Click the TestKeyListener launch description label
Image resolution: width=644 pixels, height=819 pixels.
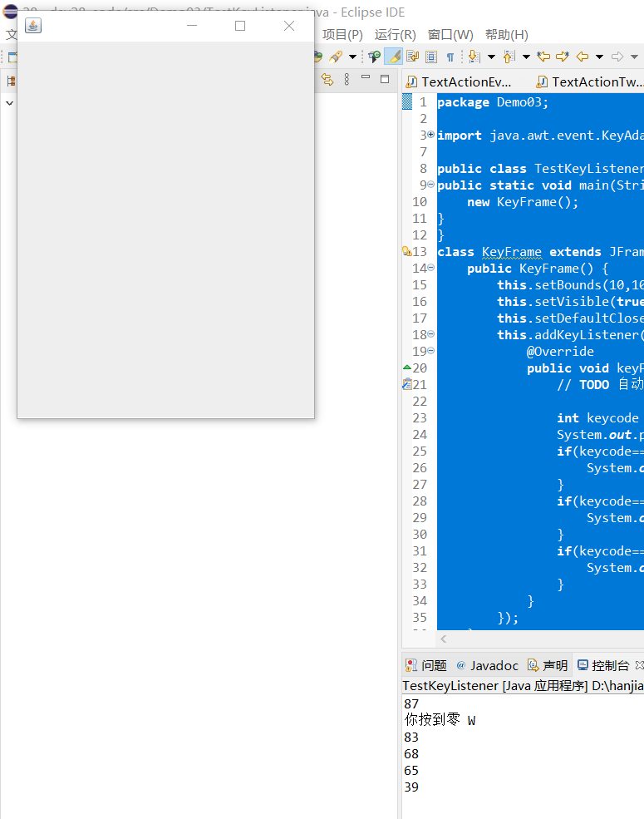click(x=523, y=686)
